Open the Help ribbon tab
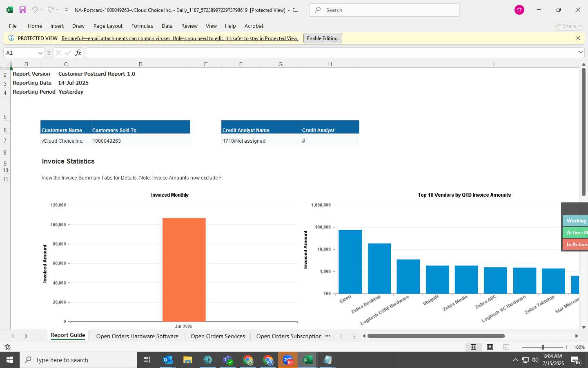The height and width of the screenshot is (368, 588). (230, 26)
